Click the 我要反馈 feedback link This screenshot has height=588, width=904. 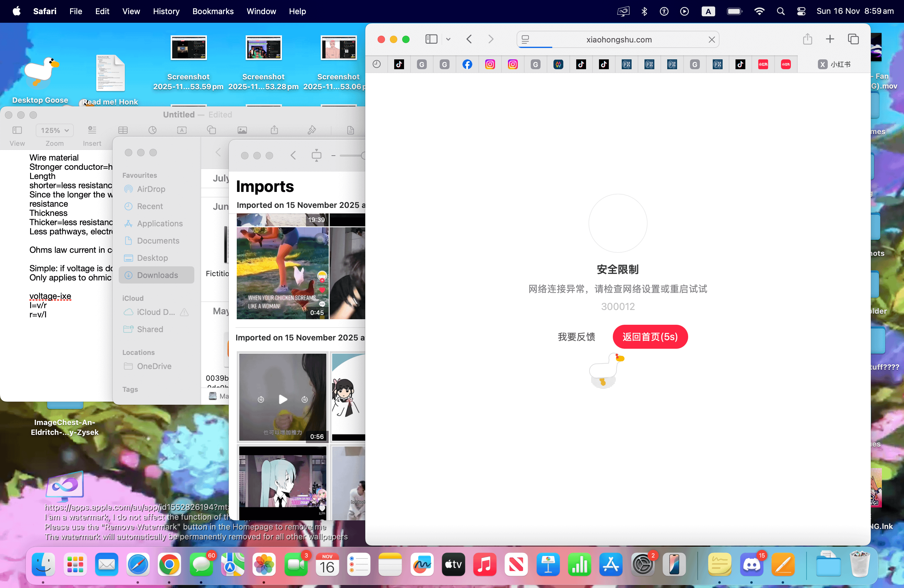tap(576, 336)
